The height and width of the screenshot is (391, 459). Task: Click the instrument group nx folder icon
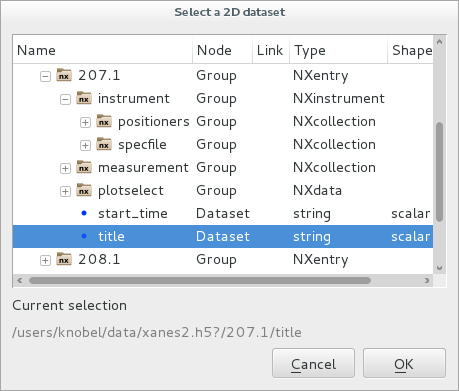coord(84,98)
